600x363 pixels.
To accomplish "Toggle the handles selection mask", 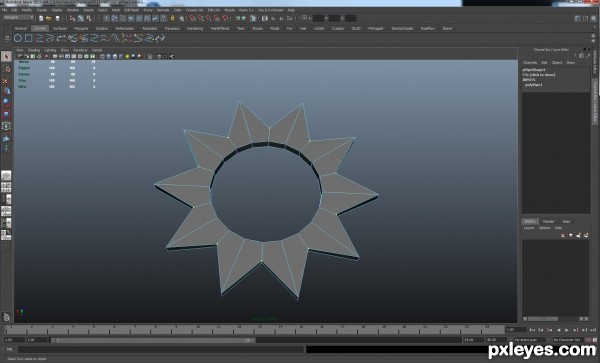I will 106,18.
